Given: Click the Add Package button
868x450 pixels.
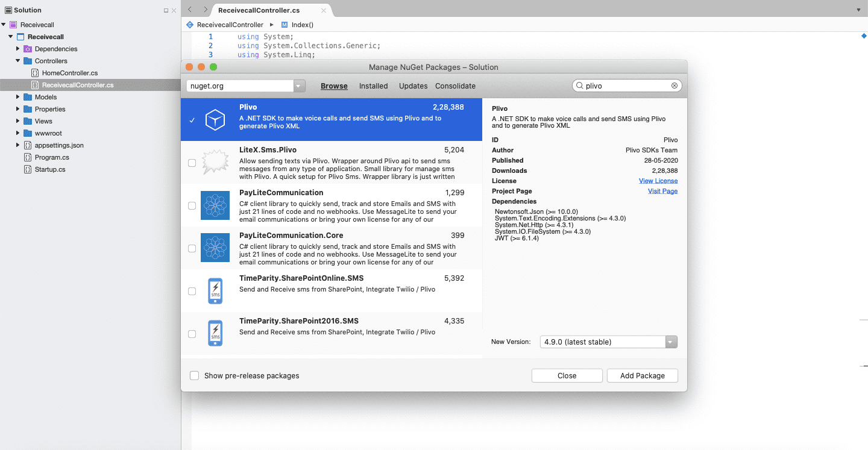Looking at the screenshot, I should pos(642,375).
